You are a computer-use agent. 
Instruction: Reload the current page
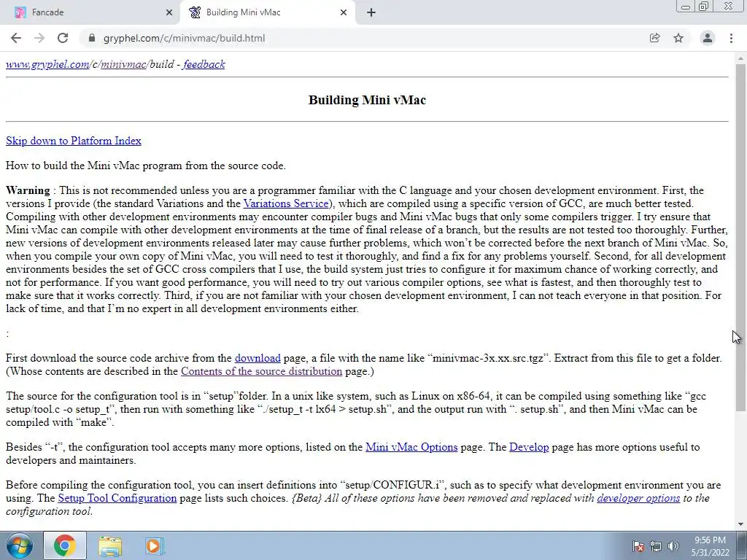63,38
